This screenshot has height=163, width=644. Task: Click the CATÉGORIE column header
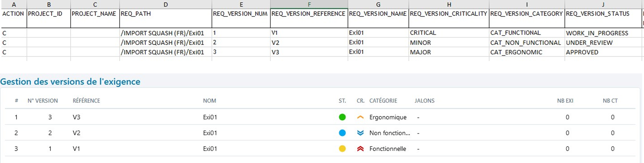tap(383, 101)
